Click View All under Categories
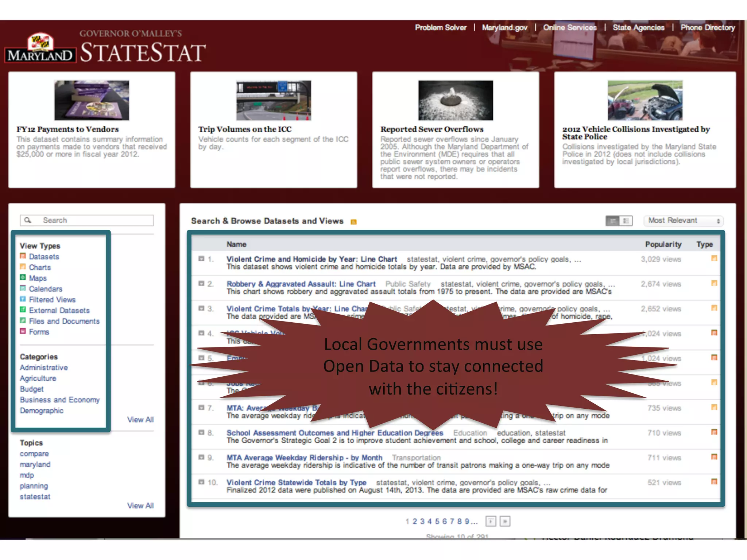The height and width of the screenshot is (560, 747). pyautogui.click(x=140, y=420)
